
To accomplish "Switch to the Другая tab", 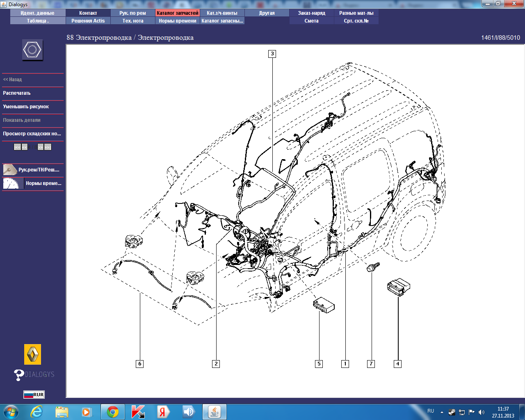I will [x=267, y=13].
